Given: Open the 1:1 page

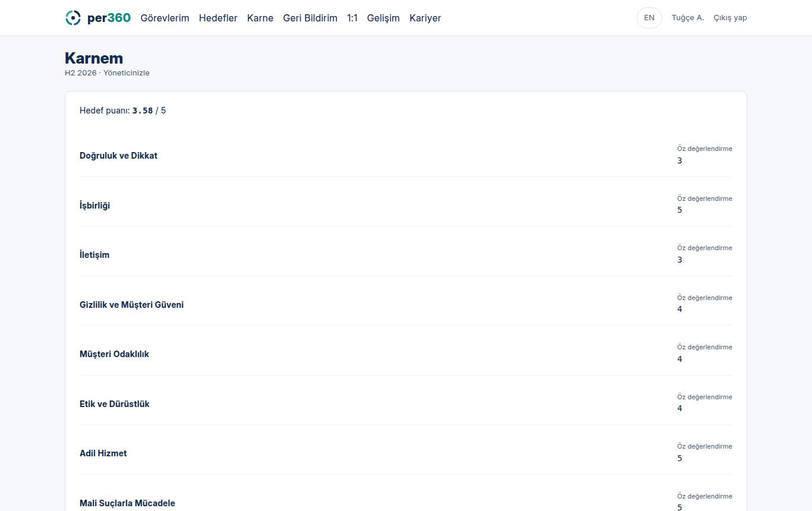Looking at the screenshot, I should coord(353,18).
